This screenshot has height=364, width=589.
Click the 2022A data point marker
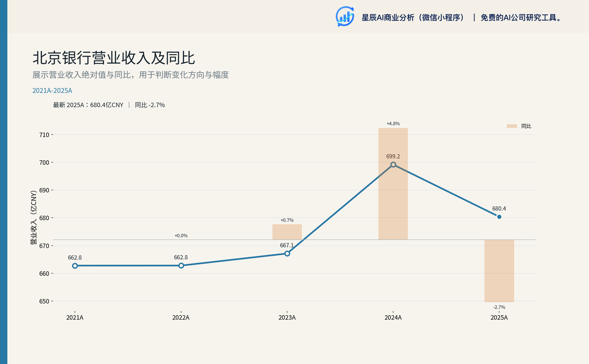[181, 266]
